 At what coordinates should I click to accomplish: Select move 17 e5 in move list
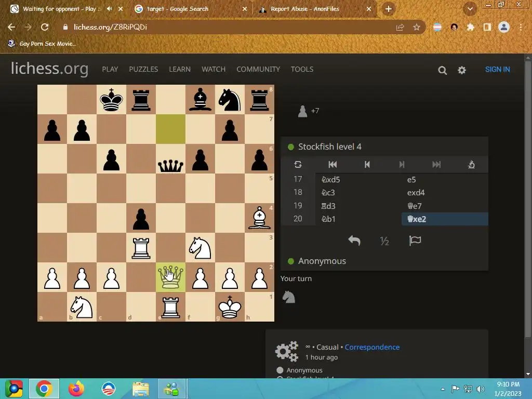click(x=445, y=179)
